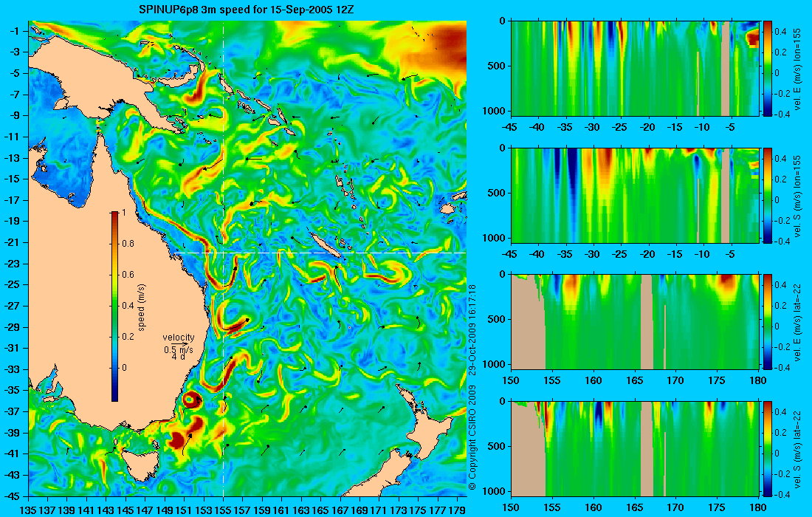Click the 'vel. E (m/s) lon=155' axis label
This screenshot has width=812, height=517.
click(x=799, y=69)
